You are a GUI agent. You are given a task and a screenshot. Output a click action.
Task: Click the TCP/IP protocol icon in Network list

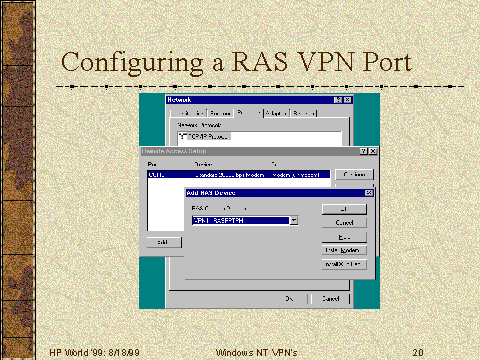click(x=182, y=136)
